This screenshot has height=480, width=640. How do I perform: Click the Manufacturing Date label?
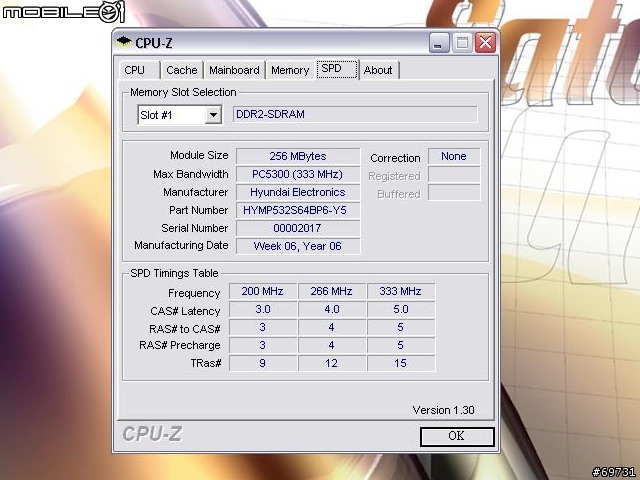coord(181,246)
